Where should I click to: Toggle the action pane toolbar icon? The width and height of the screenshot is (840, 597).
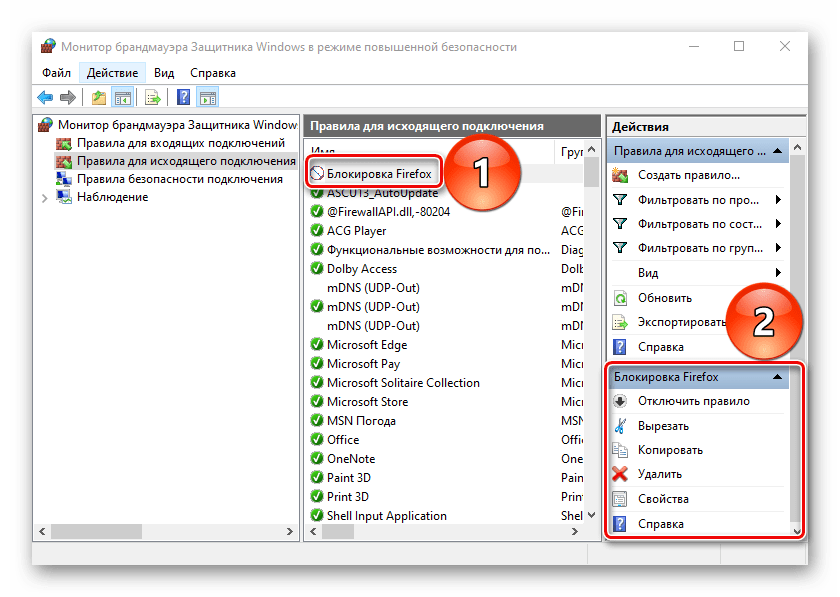pos(208,97)
